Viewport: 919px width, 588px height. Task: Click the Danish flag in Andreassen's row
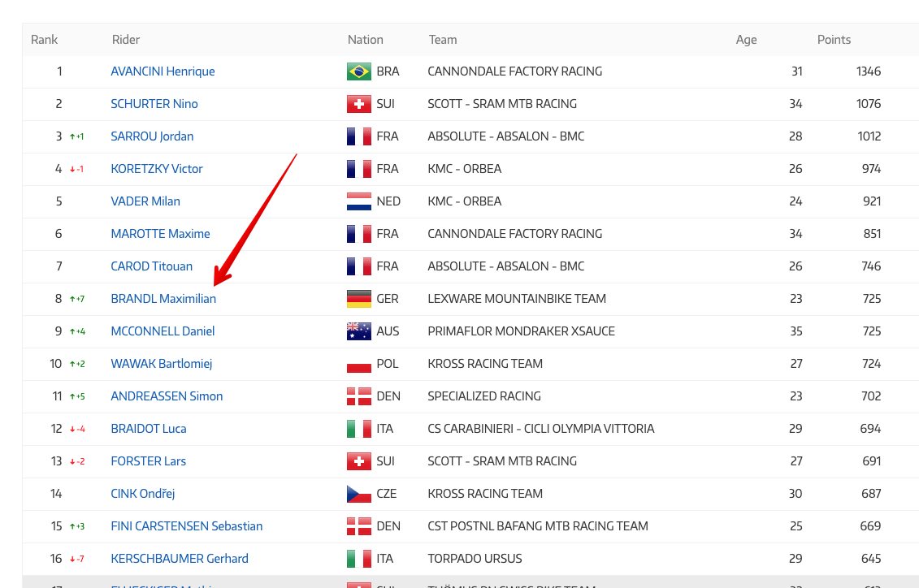pos(358,396)
